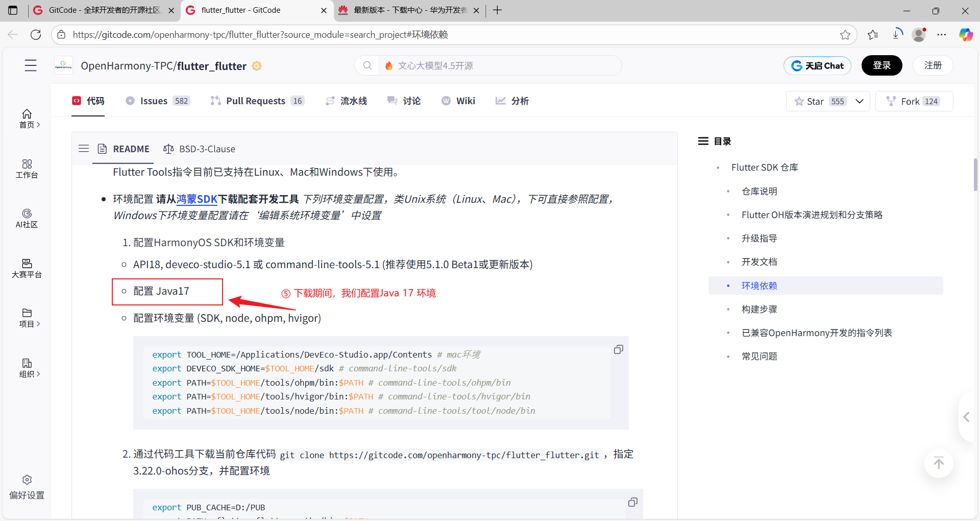980x521 pixels.
Task: Select the BSD-3-Clause license tab
Action: click(x=199, y=149)
